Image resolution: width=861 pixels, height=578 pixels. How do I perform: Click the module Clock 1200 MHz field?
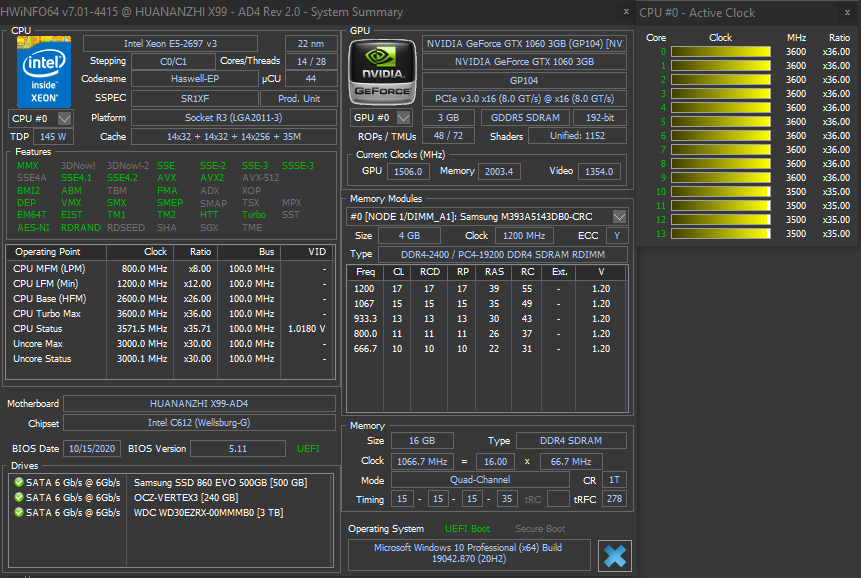pyautogui.click(x=524, y=235)
